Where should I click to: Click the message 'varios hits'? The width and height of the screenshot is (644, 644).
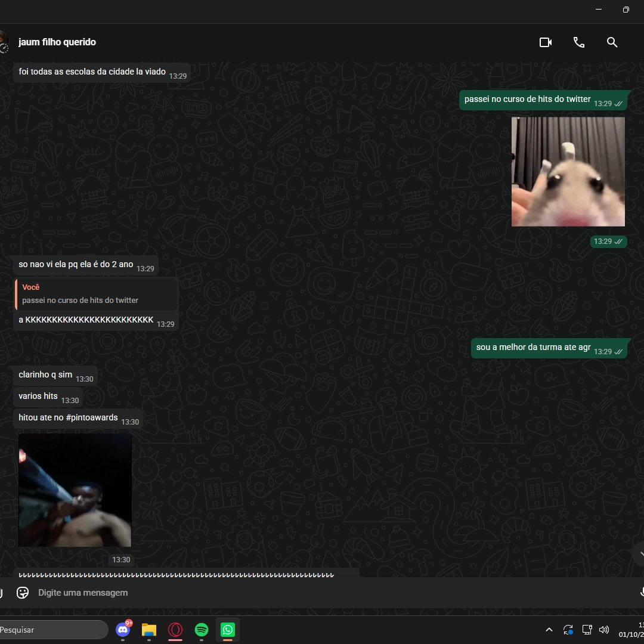pos(48,397)
